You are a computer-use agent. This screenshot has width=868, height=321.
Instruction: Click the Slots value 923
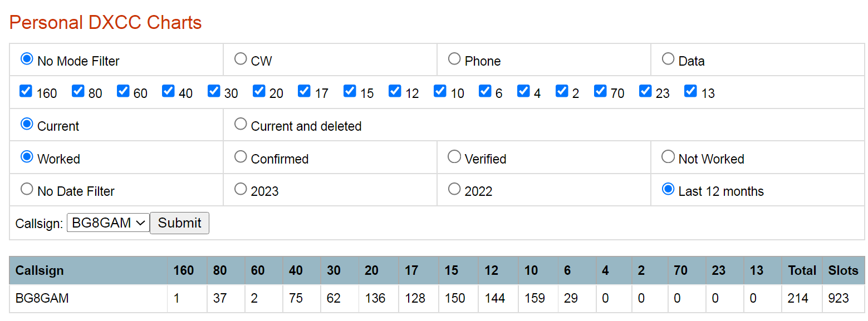[838, 298]
